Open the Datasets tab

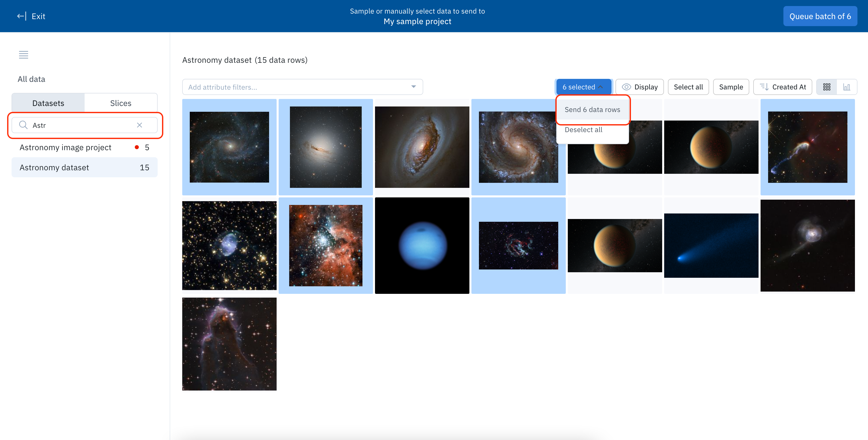click(x=48, y=103)
